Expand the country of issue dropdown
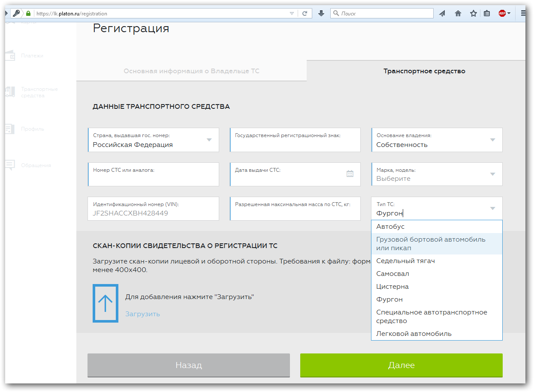 [x=209, y=140]
